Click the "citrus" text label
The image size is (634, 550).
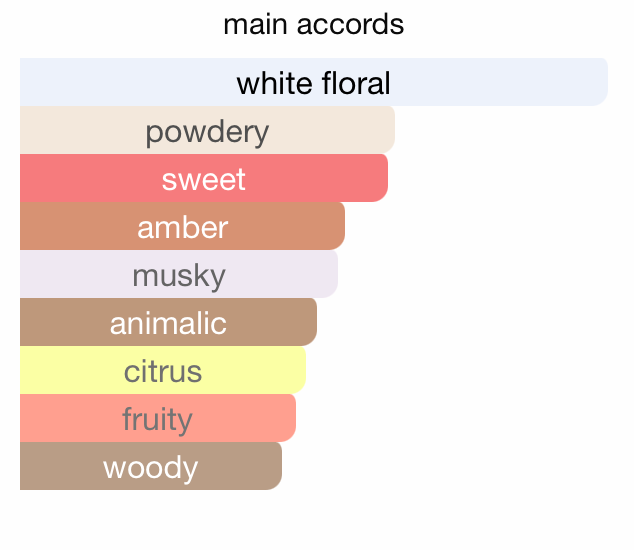(163, 371)
